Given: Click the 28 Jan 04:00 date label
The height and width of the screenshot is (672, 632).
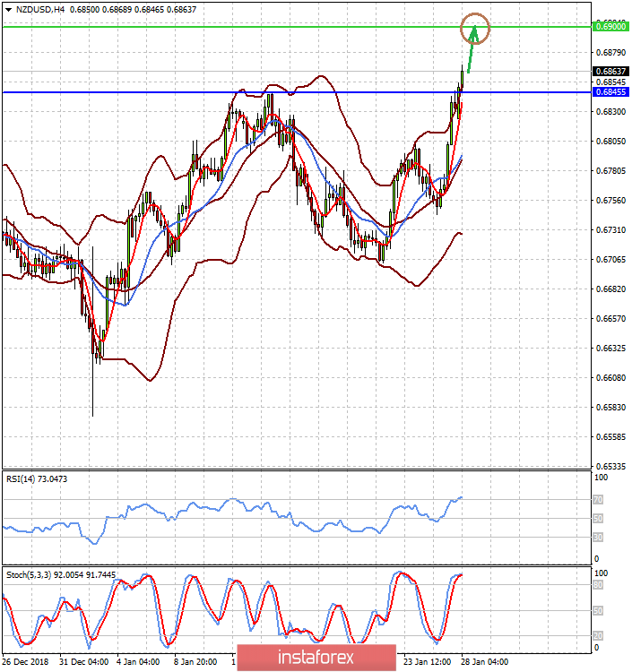Looking at the screenshot, I should pos(485,663).
